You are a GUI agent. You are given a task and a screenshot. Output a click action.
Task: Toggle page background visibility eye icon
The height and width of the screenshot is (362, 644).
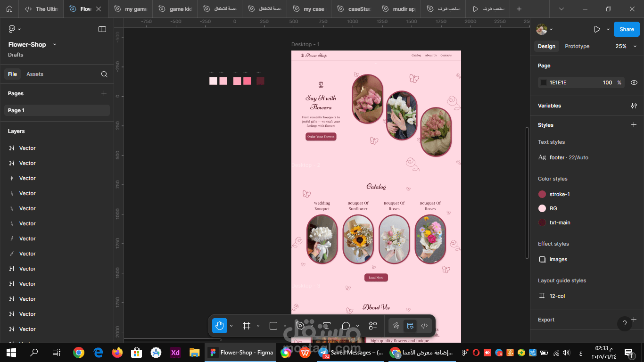634,82
